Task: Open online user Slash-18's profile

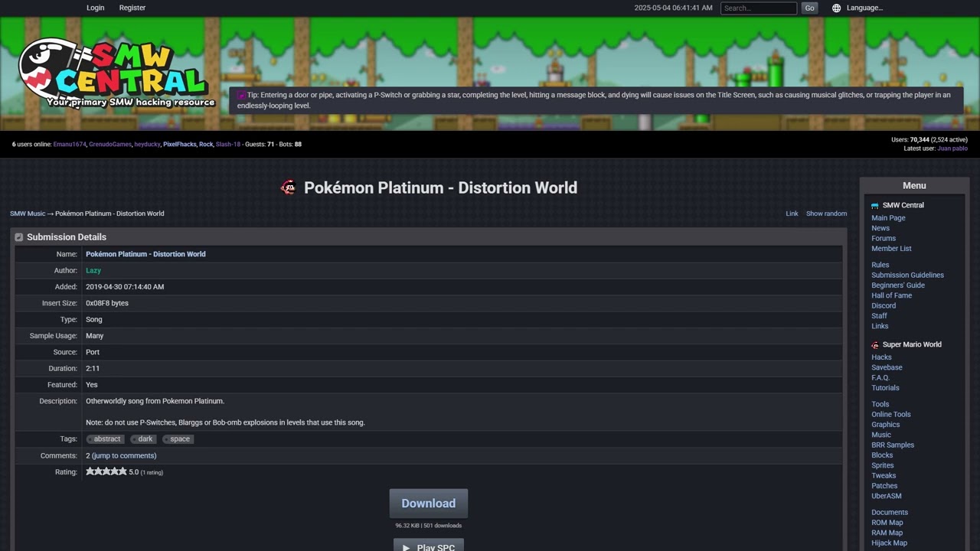Action: [228, 144]
